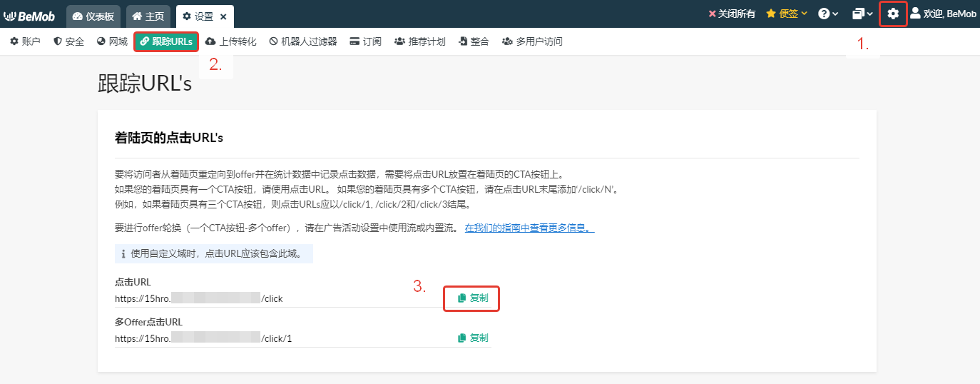Image resolution: width=980 pixels, height=384 pixels.
Task: Copy the 点击URL with 复制 button
Action: click(x=473, y=298)
